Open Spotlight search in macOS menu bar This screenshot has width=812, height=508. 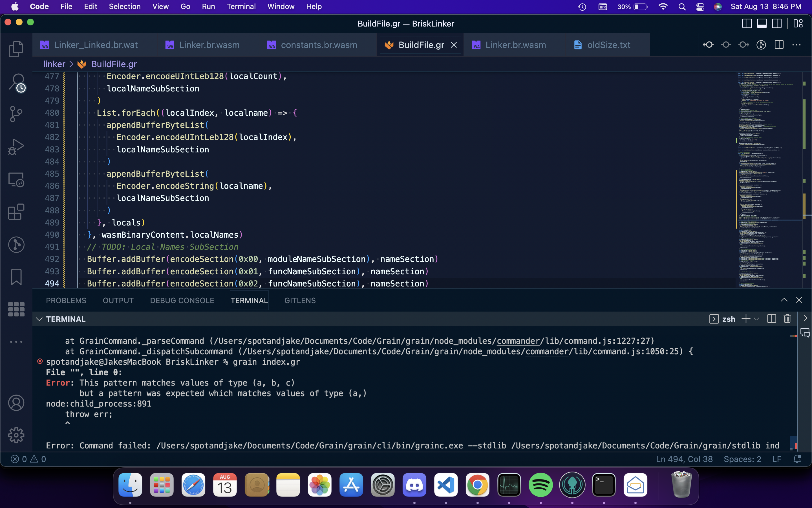(x=682, y=7)
